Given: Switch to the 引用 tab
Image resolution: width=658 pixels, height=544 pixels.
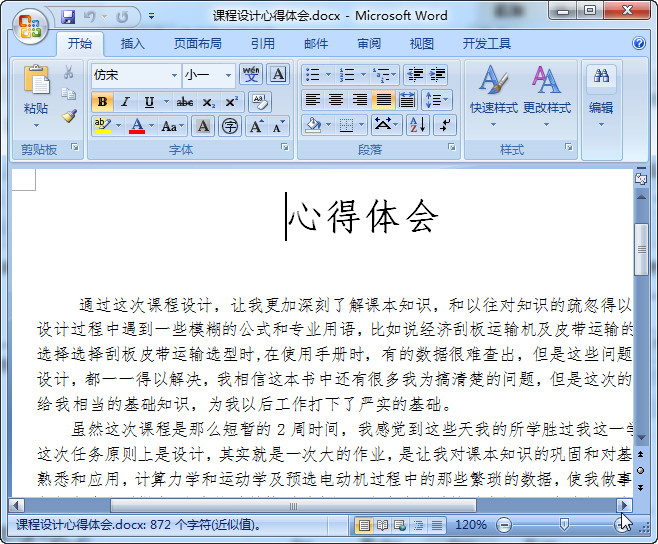Looking at the screenshot, I should pyautogui.click(x=263, y=44).
